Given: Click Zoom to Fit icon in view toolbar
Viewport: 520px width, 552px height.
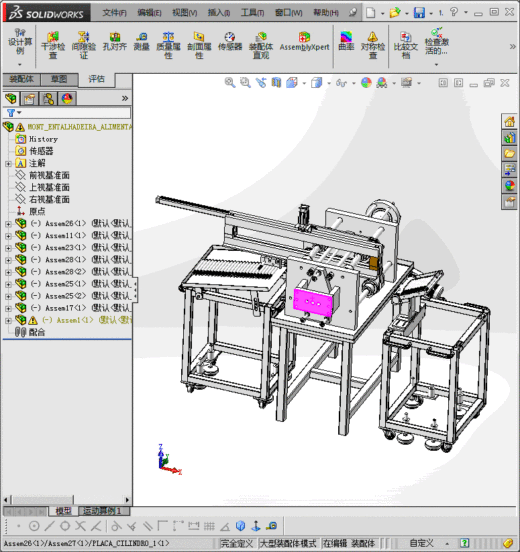Looking at the screenshot, I should point(230,83).
